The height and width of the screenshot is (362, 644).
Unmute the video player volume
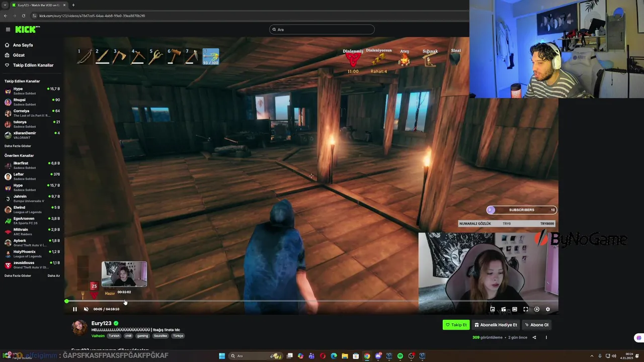(86, 309)
